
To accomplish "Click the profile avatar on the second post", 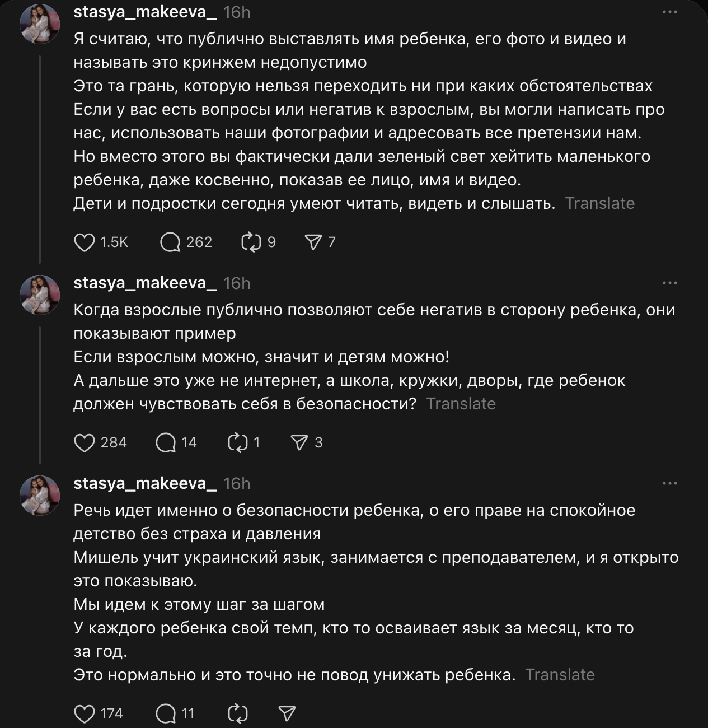I will (x=40, y=295).
